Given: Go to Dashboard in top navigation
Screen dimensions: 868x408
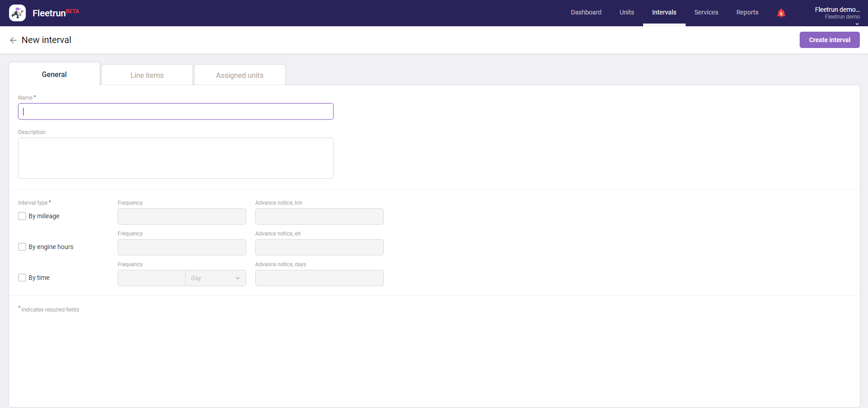Looking at the screenshot, I should click(586, 12).
